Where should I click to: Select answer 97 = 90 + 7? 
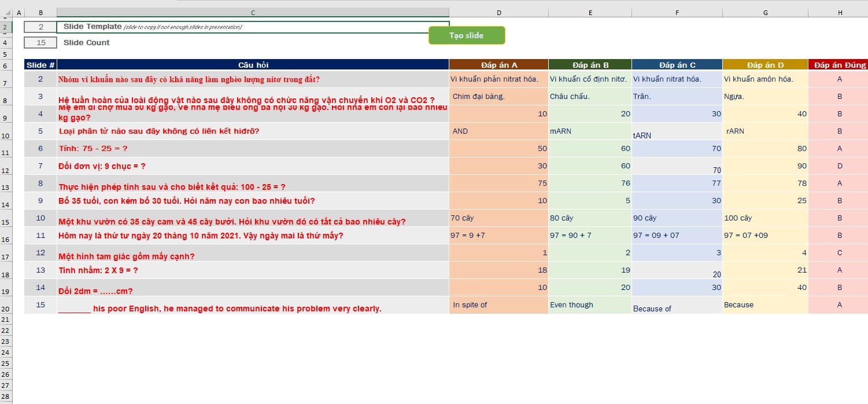coord(590,236)
